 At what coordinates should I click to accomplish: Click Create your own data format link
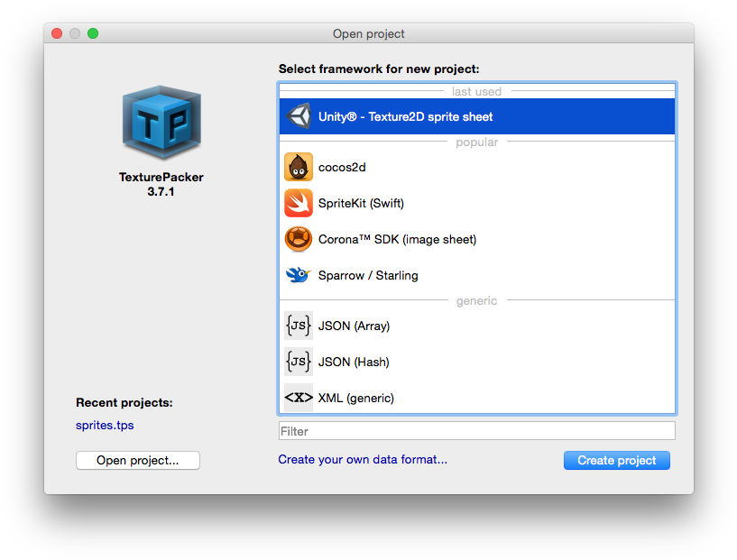coord(362,459)
